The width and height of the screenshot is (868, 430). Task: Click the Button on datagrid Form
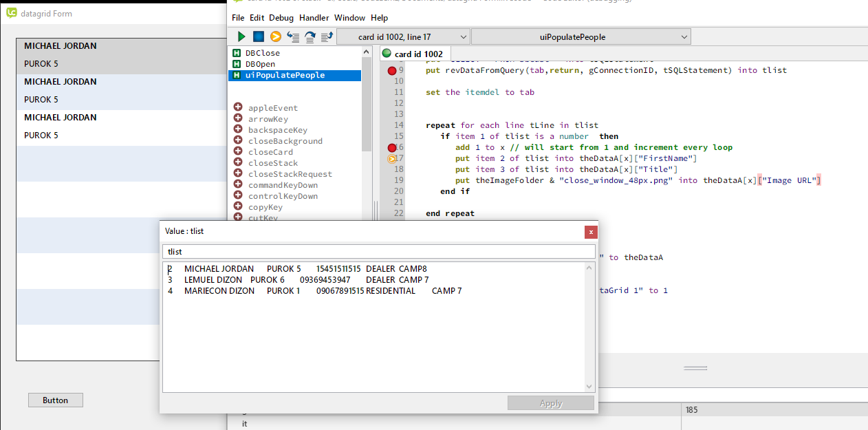coord(55,400)
